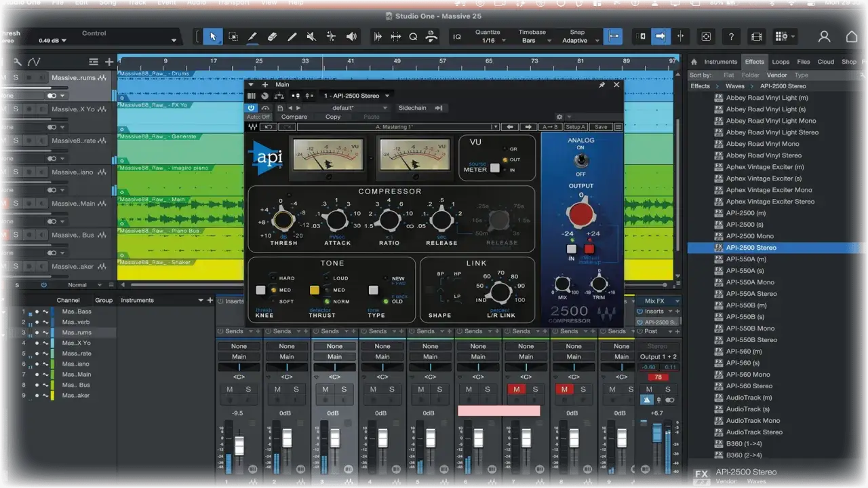The width and height of the screenshot is (868, 488).
Task: Switch to the Instruments browser tab
Action: (720, 62)
